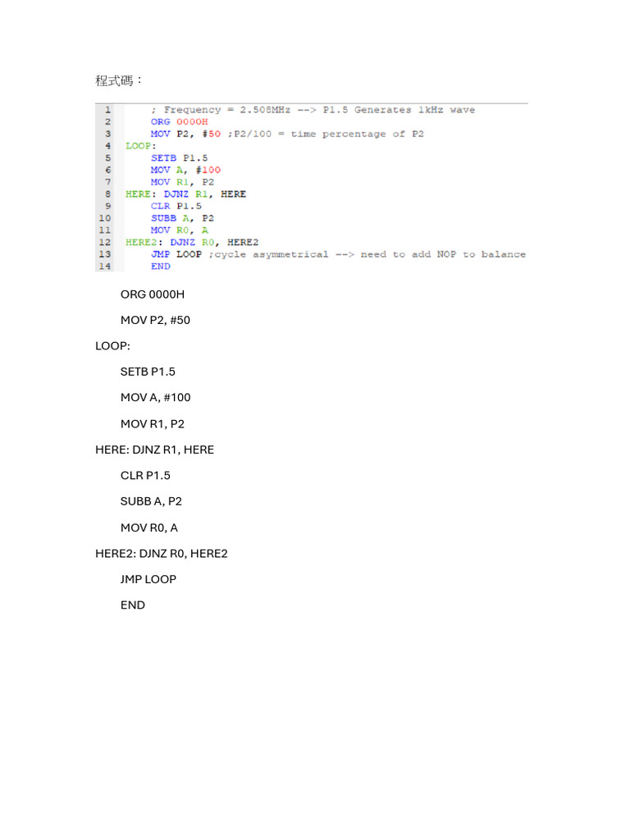Click the line 'HERE2: DJNZ R0, HERE2'
This screenshot has width=630, height=840.
click(x=162, y=554)
